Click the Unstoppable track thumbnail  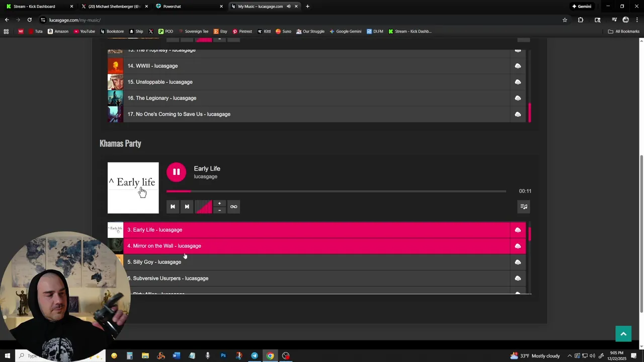click(115, 82)
